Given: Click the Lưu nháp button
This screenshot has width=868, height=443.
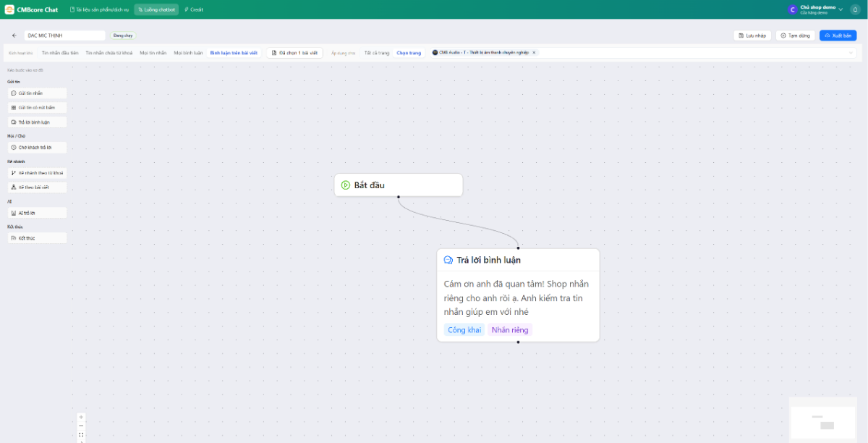Looking at the screenshot, I should 752,35.
